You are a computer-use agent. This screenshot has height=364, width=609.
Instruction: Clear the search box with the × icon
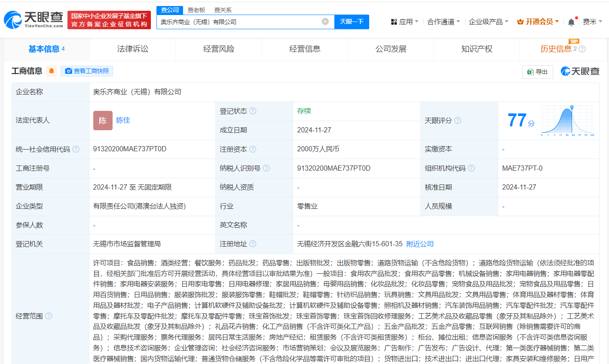coord(325,21)
